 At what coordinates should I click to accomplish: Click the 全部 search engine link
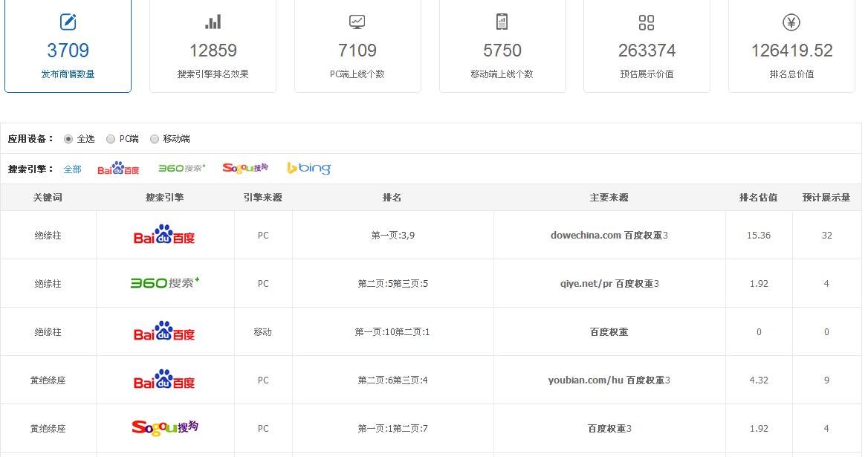pyautogui.click(x=72, y=169)
